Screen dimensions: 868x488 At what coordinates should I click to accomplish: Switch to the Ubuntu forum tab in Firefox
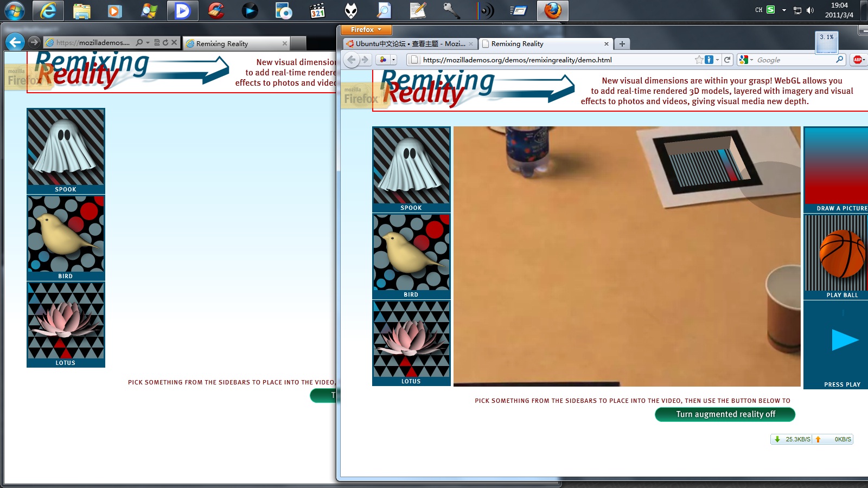pos(410,44)
